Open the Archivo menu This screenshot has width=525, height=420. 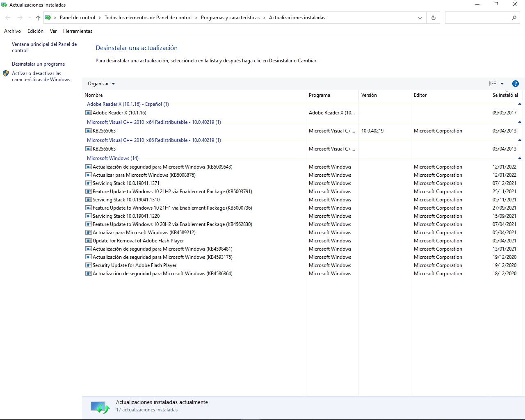12,31
